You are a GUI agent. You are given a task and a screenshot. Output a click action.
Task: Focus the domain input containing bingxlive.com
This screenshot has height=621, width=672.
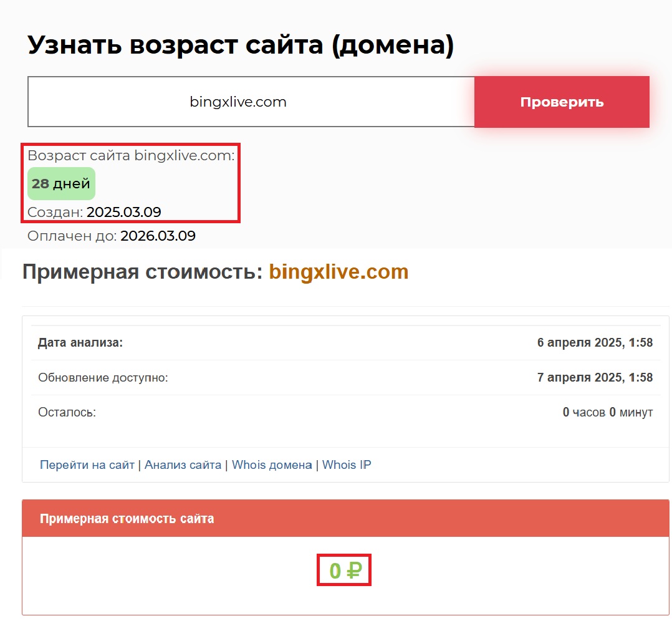tap(251, 102)
